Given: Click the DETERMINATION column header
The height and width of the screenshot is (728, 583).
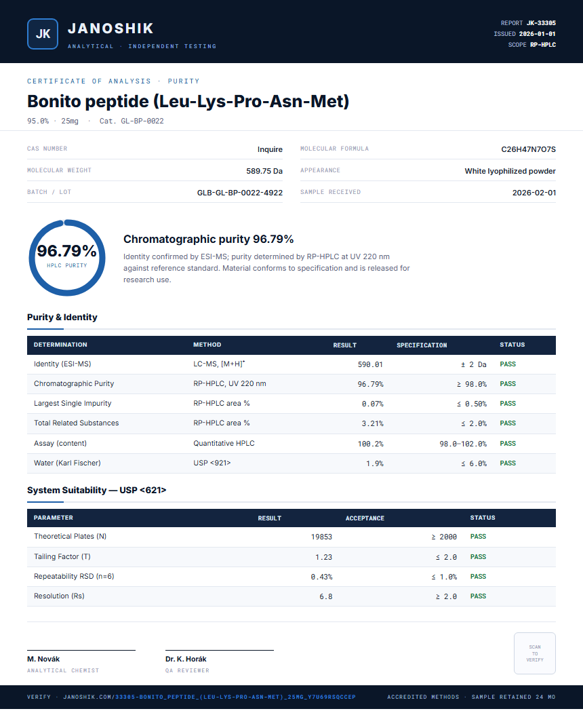Looking at the screenshot, I should pyautogui.click(x=60, y=345).
